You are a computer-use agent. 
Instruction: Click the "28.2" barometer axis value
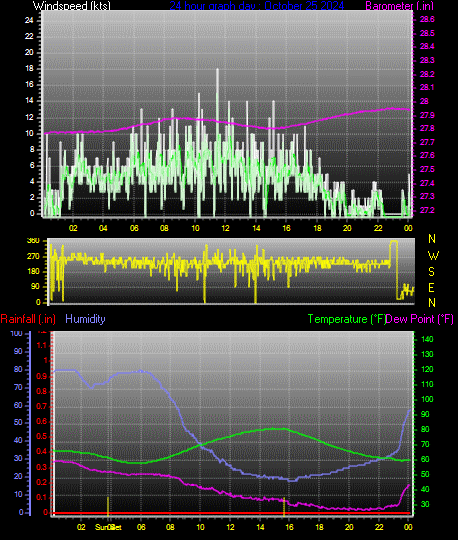click(x=427, y=74)
